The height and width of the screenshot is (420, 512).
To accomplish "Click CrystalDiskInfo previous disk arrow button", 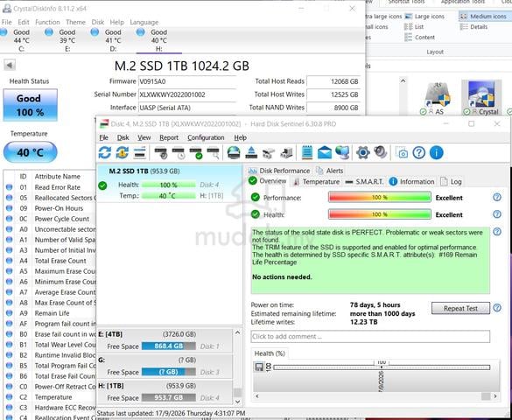I will pos(10,65).
